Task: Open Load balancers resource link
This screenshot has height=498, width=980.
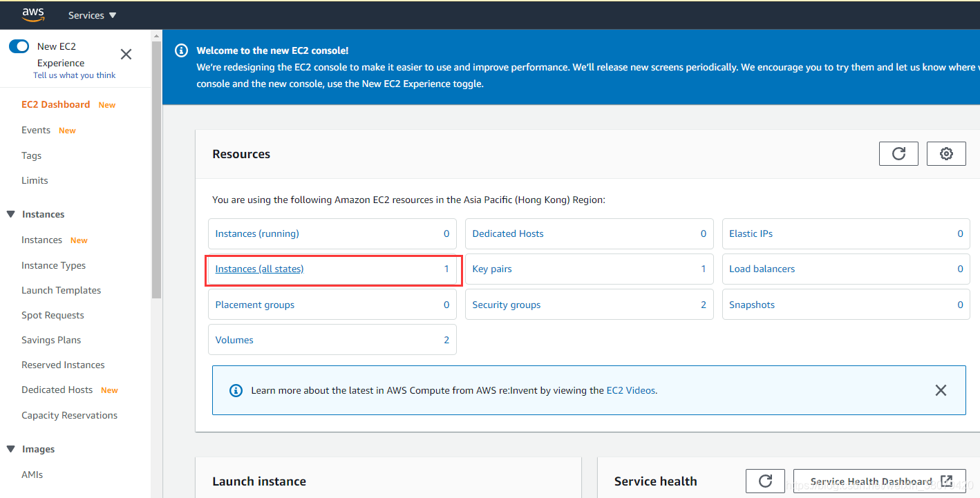Action: [x=762, y=269]
